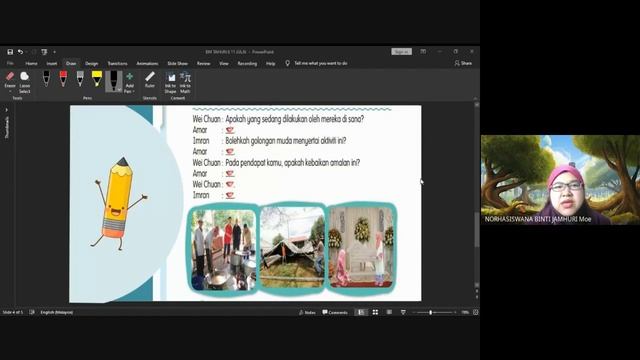Screen dimensions: 640x360
Task: Click Ink to Shape
Action: pyautogui.click(x=171, y=83)
